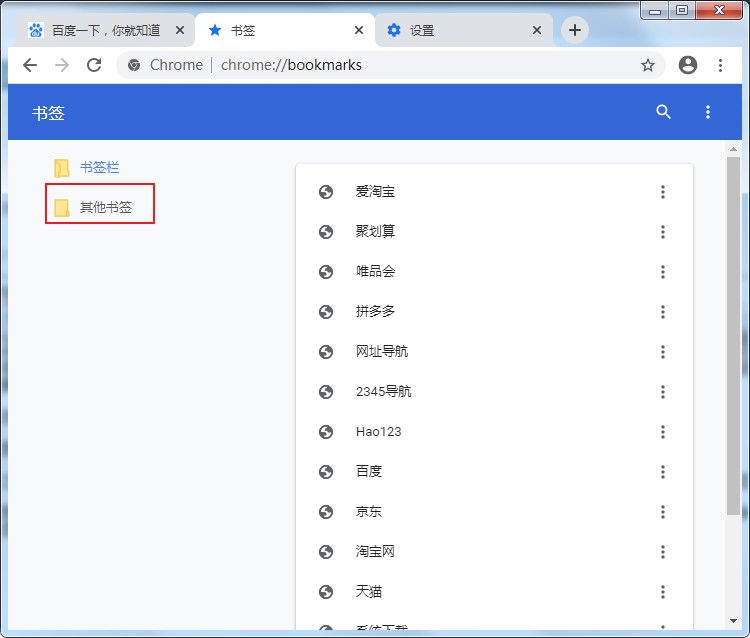Switch to the 设置 tab
This screenshot has width=750, height=638.
tap(464, 30)
